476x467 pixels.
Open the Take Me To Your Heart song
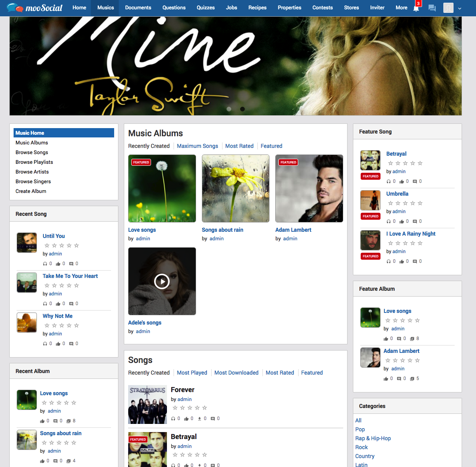pos(70,276)
